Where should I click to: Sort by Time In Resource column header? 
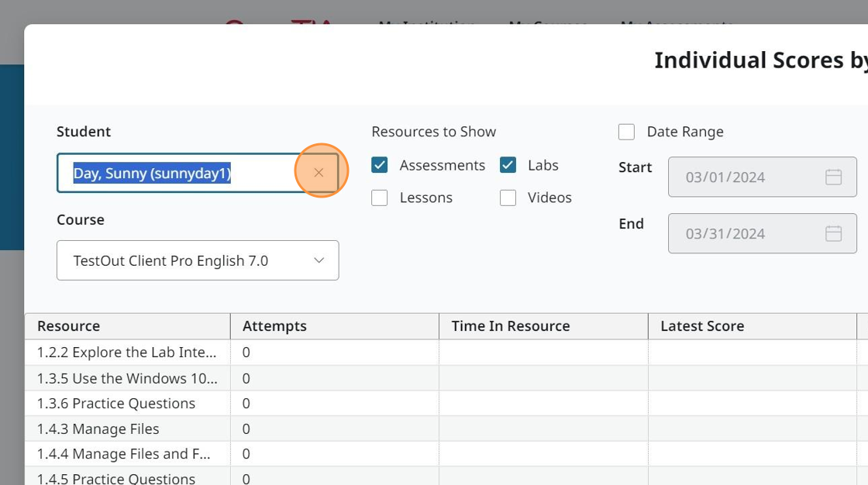click(510, 326)
